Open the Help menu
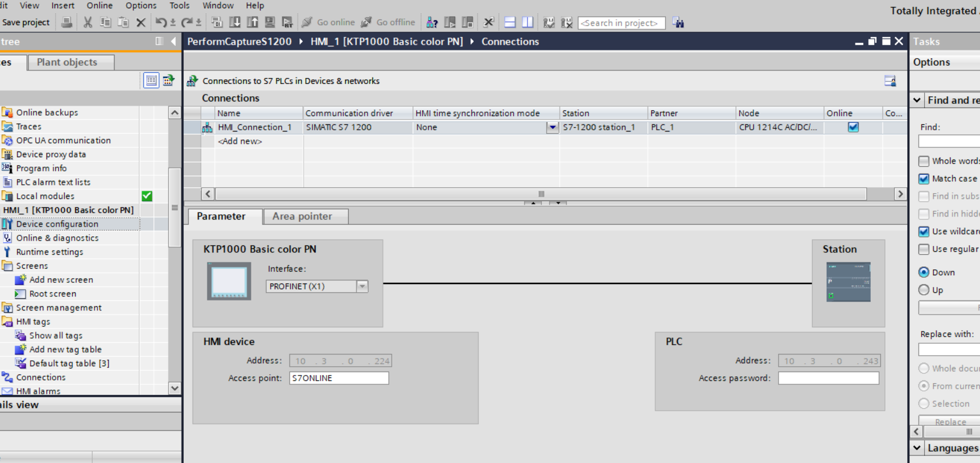The height and width of the screenshot is (463, 980). coord(255,5)
